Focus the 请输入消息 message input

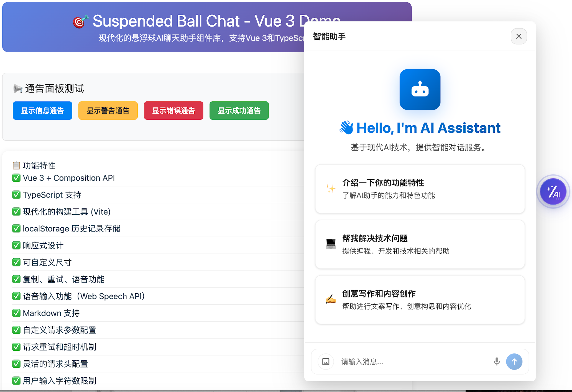413,362
